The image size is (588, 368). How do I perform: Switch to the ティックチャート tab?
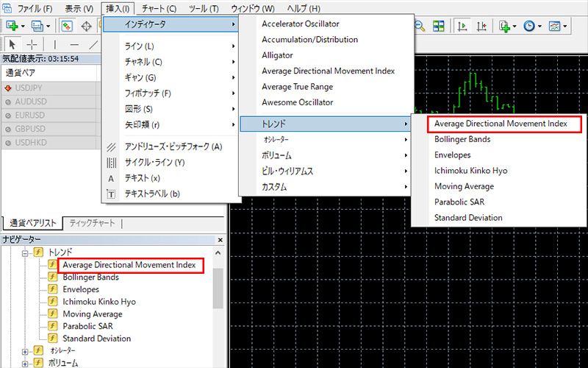coord(92,224)
